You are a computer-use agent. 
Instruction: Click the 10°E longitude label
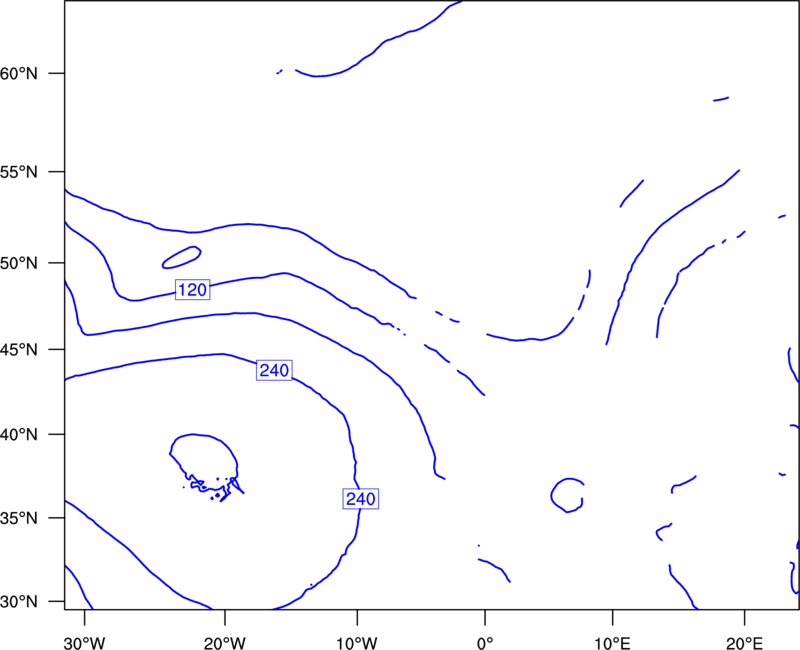click(x=612, y=643)
